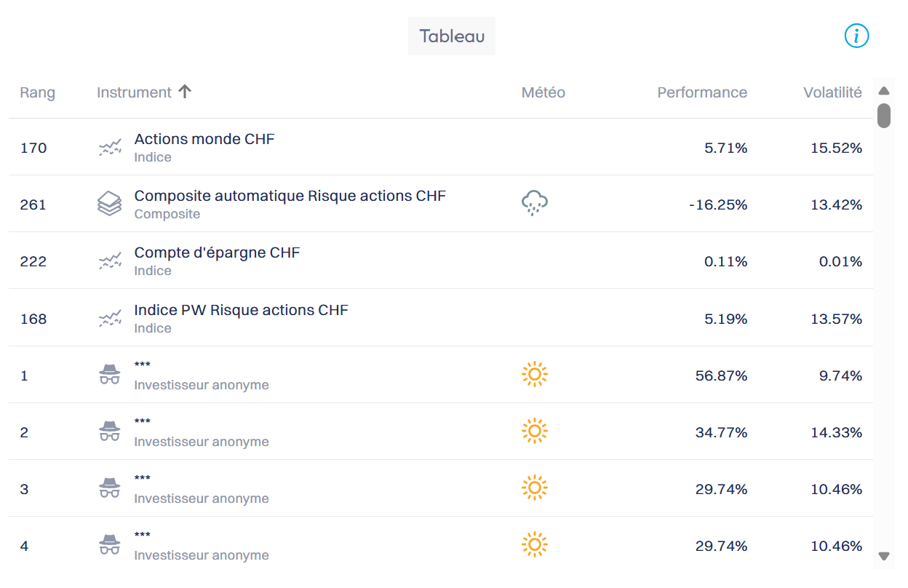This screenshot has height=588, width=908.
Task: Click the scroll up arrow
Action: tap(884, 92)
